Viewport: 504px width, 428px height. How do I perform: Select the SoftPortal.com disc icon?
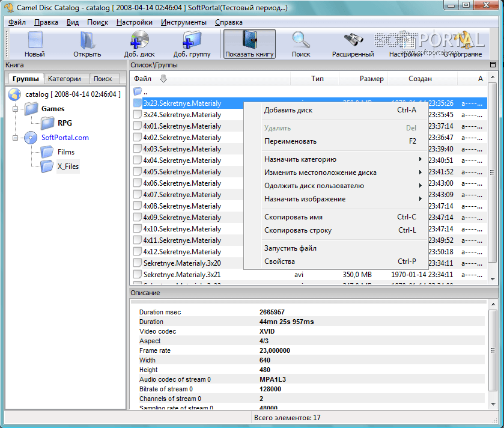(31, 138)
